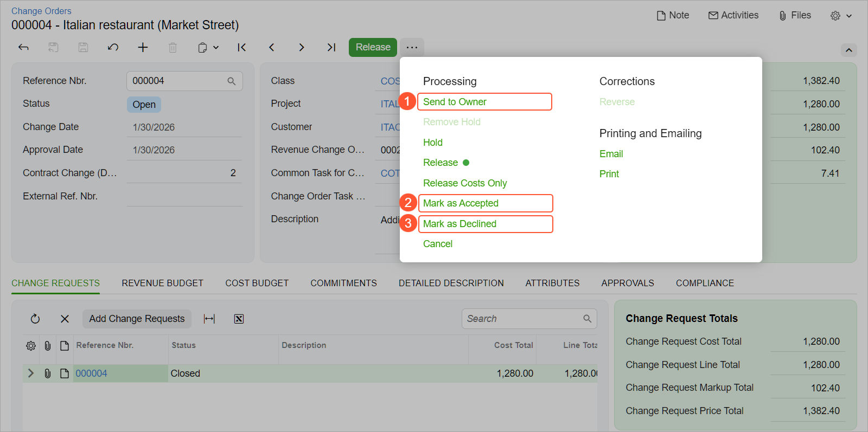Switch to Approvals tab
Image resolution: width=868 pixels, height=432 pixels.
tap(628, 283)
